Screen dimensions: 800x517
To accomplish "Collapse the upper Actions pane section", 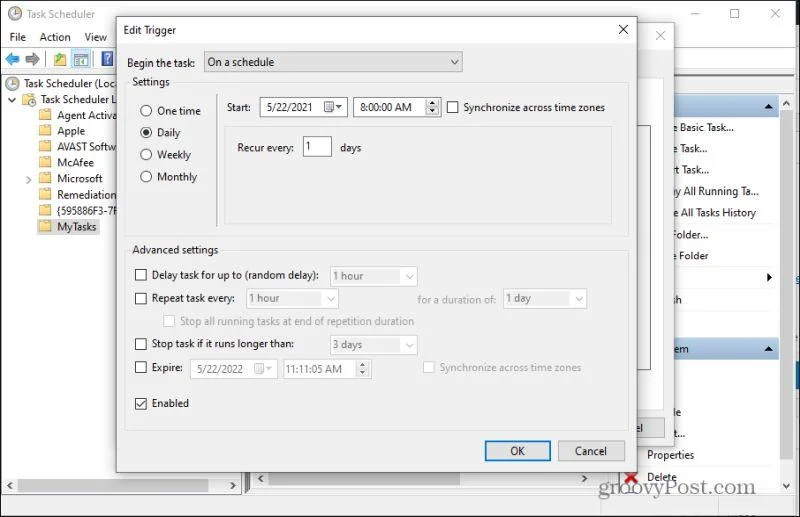I will pyautogui.click(x=768, y=106).
